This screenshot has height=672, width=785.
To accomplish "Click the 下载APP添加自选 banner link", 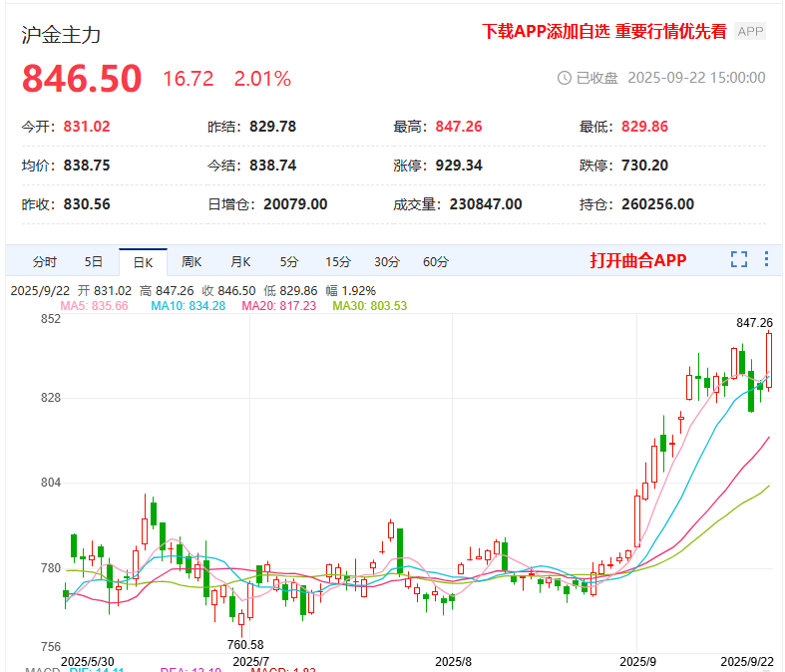I will (x=603, y=31).
